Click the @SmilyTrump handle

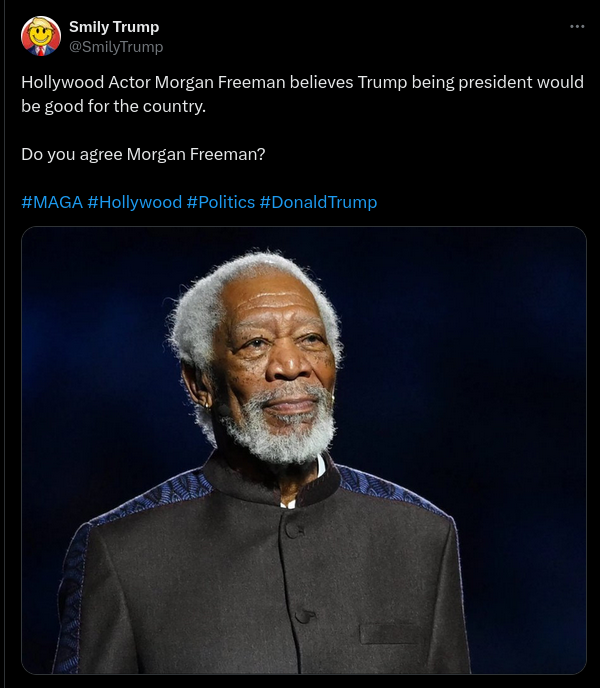click(116, 47)
